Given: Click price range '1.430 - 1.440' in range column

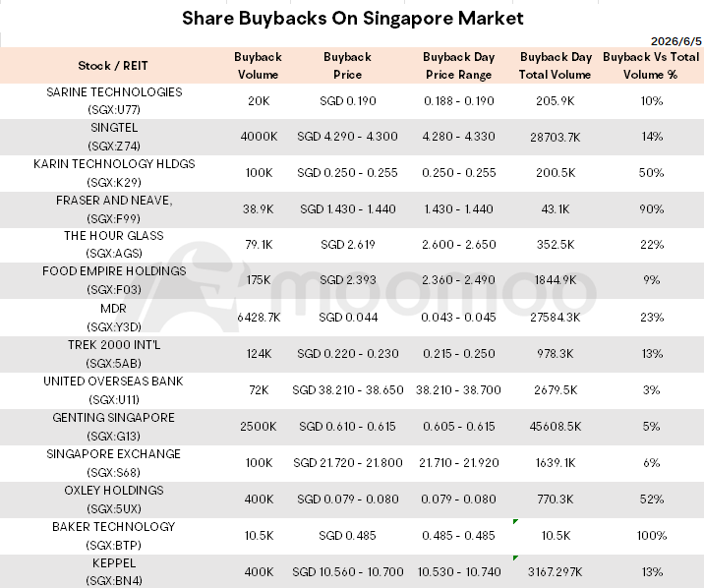Looking at the screenshot, I should pos(459,209).
